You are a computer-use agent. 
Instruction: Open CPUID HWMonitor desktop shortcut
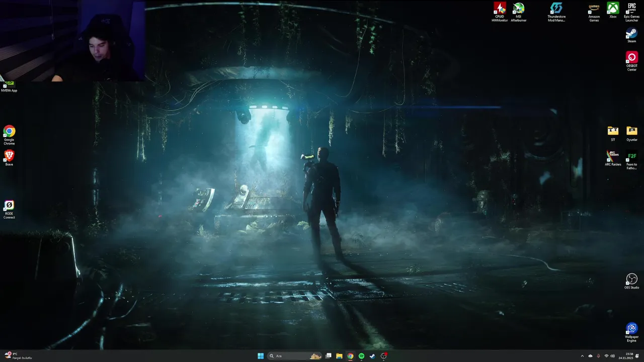500,12
